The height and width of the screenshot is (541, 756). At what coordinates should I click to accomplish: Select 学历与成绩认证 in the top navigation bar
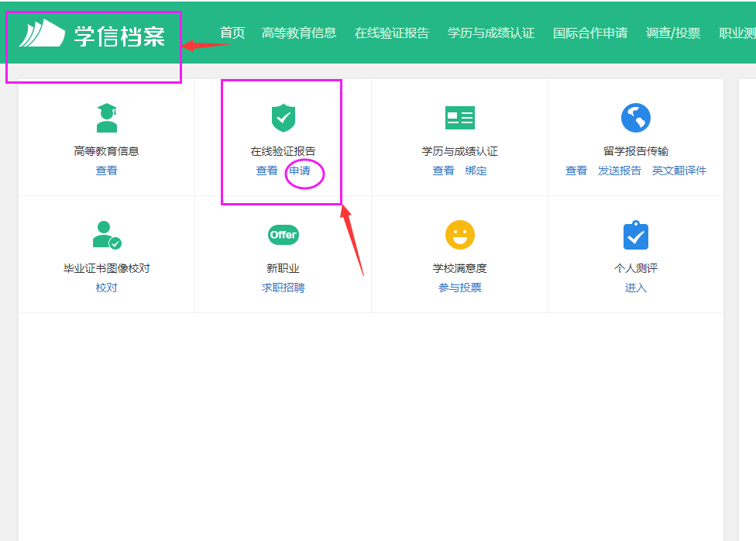coord(491,33)
